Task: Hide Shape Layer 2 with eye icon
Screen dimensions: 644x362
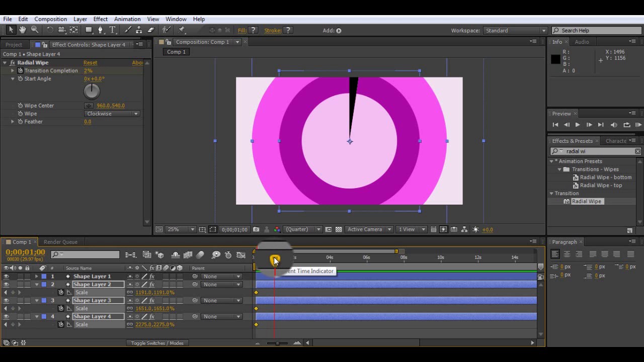Action: click(6, 285)
